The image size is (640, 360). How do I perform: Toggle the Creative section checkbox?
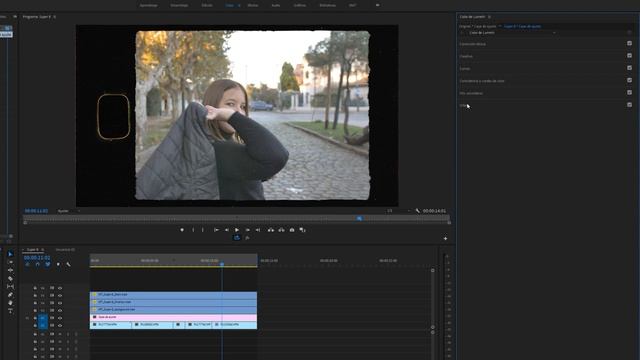coord(629,56)
